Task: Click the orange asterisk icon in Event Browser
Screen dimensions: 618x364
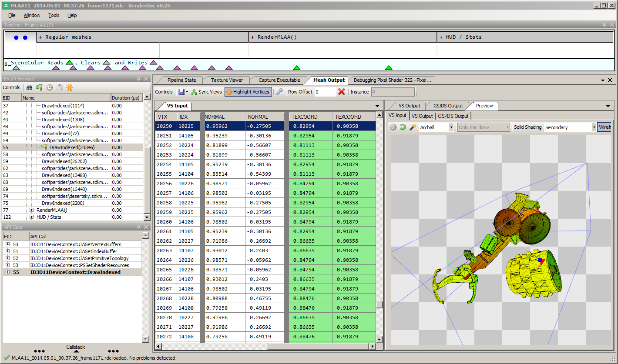Action: (70, 87)
